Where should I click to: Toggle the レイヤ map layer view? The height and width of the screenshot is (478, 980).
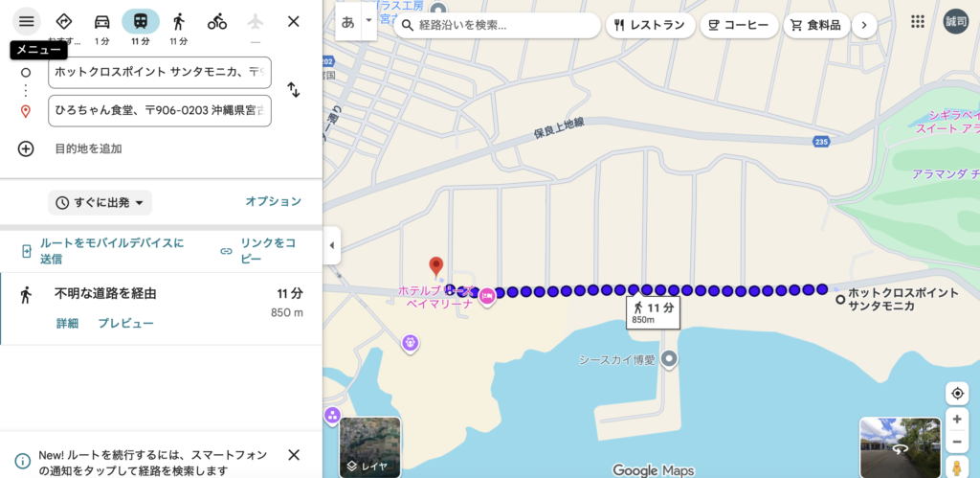(x=369, y=447)
